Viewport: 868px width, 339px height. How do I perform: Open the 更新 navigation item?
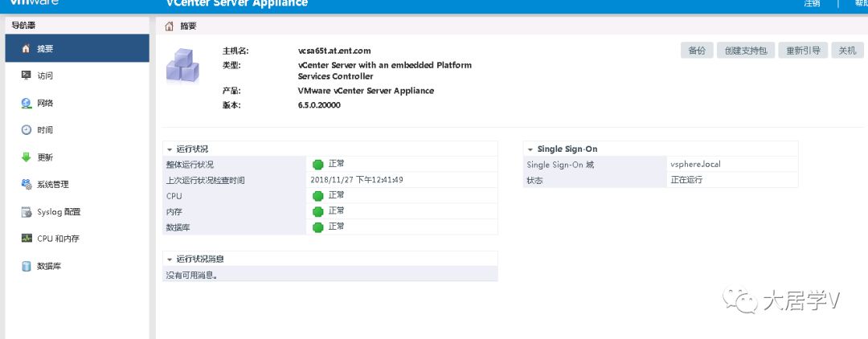77,157
